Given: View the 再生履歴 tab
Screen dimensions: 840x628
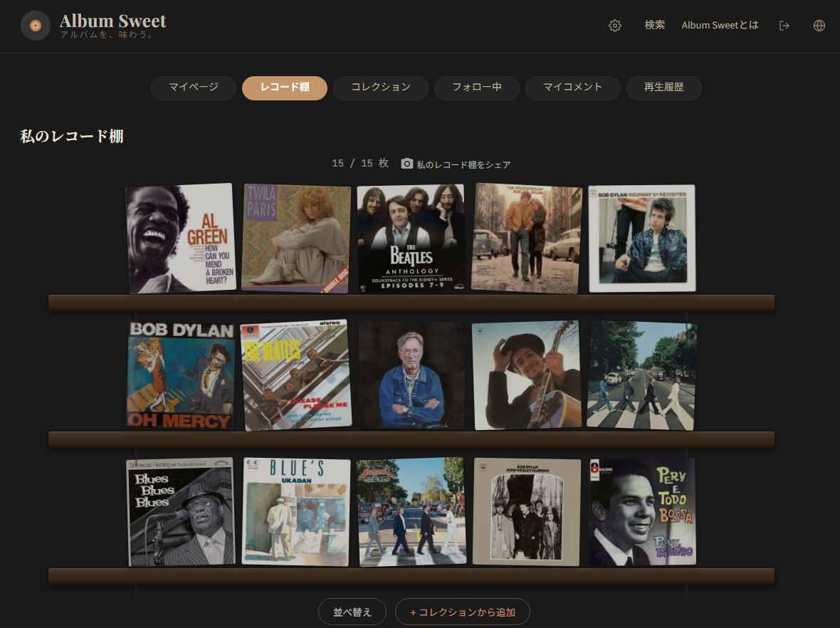Looking at the screenshot, I should [663, 88].
